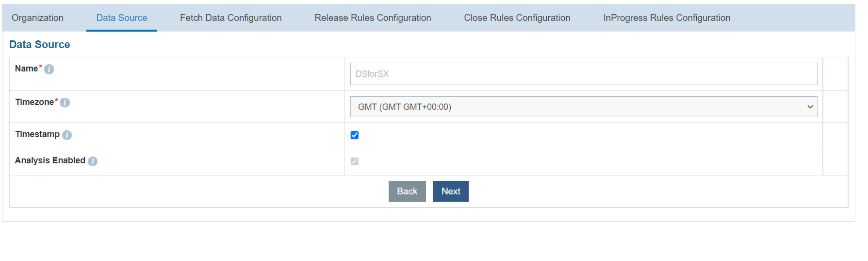Select the Data Source tab
The height and width of the screenshot is (261, 868).
[x=122, y=18]
